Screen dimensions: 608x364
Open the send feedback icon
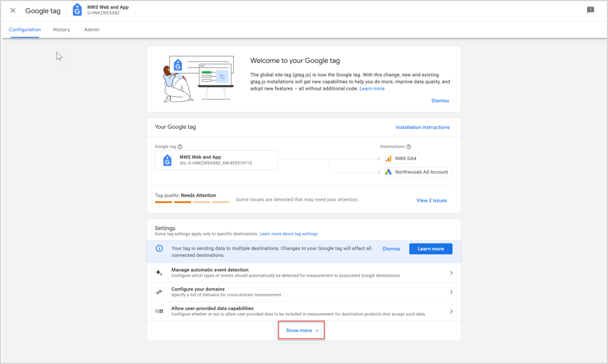click(590, 10)
